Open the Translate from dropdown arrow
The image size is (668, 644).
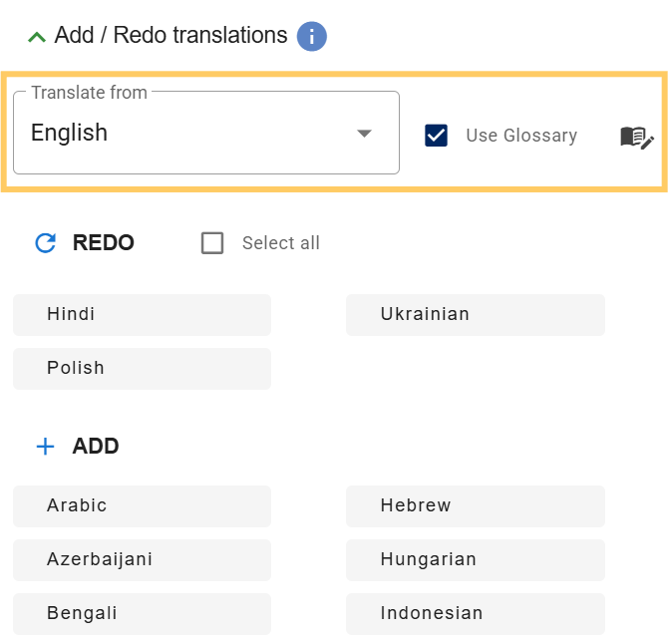click(x=364, y=134)
